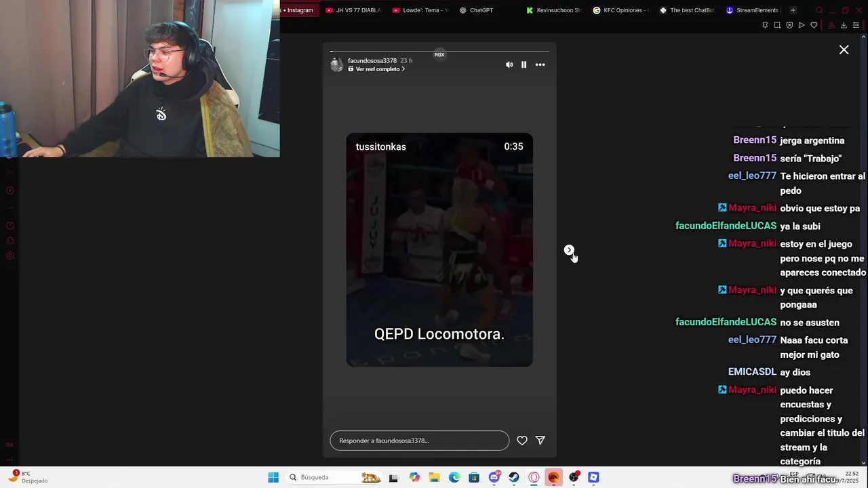Open File Explorer from the taskbar

click(434, 477)
